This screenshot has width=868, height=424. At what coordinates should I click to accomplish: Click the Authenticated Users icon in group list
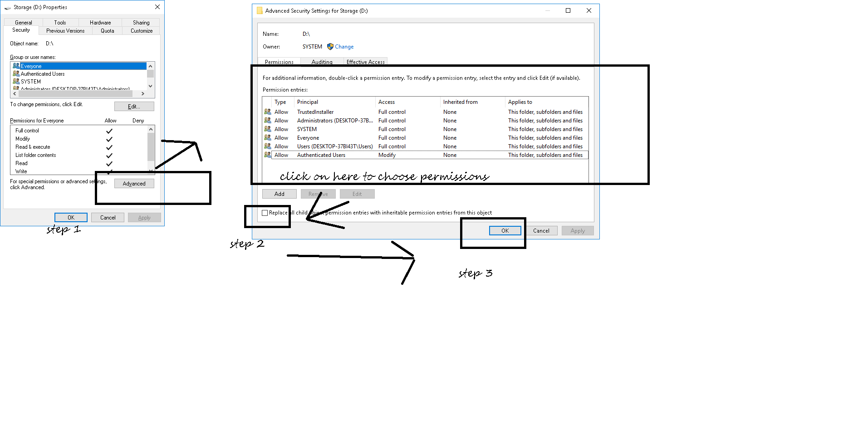pyautogui.click(x=16, y=74)
